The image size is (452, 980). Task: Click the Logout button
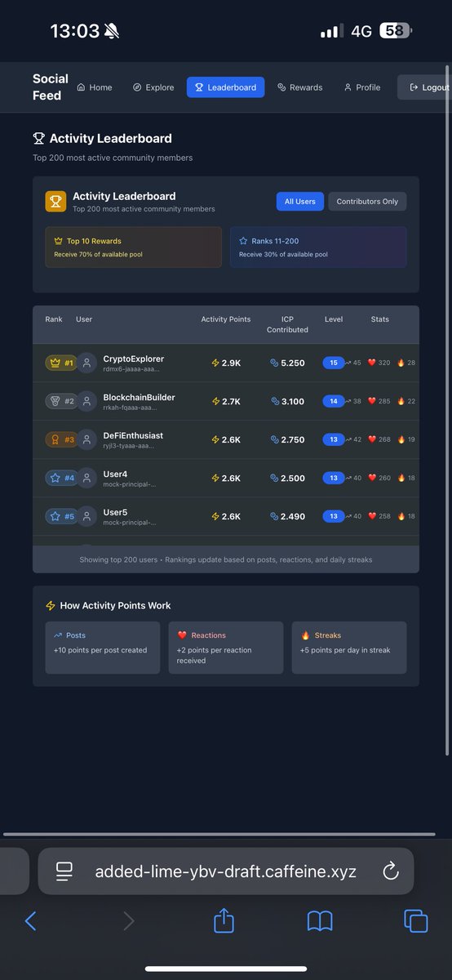coord(427,87)
